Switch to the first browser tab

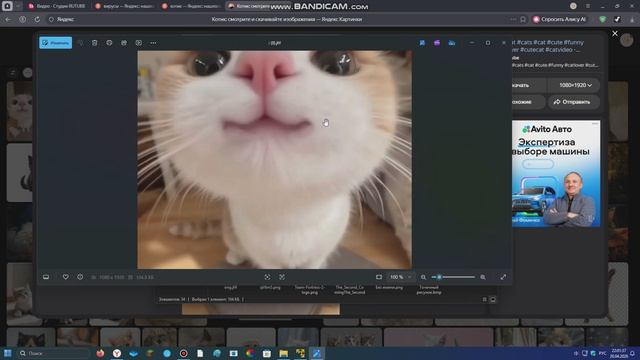point(57,6)
